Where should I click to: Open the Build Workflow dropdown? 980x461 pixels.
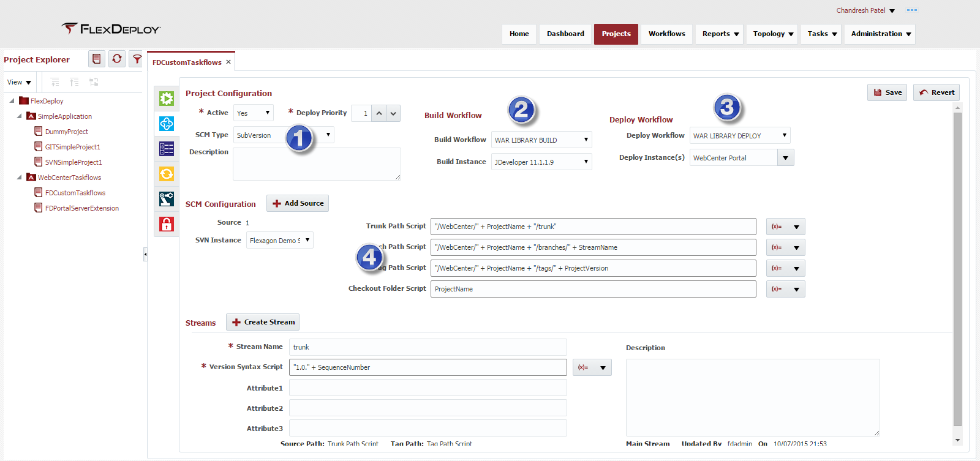[x=541, y=140]
